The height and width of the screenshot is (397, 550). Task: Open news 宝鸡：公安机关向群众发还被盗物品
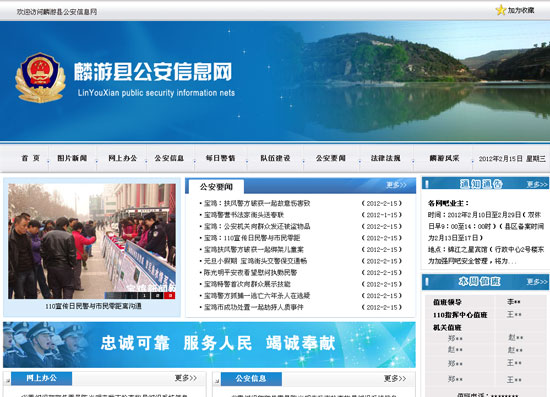[257, 227]
